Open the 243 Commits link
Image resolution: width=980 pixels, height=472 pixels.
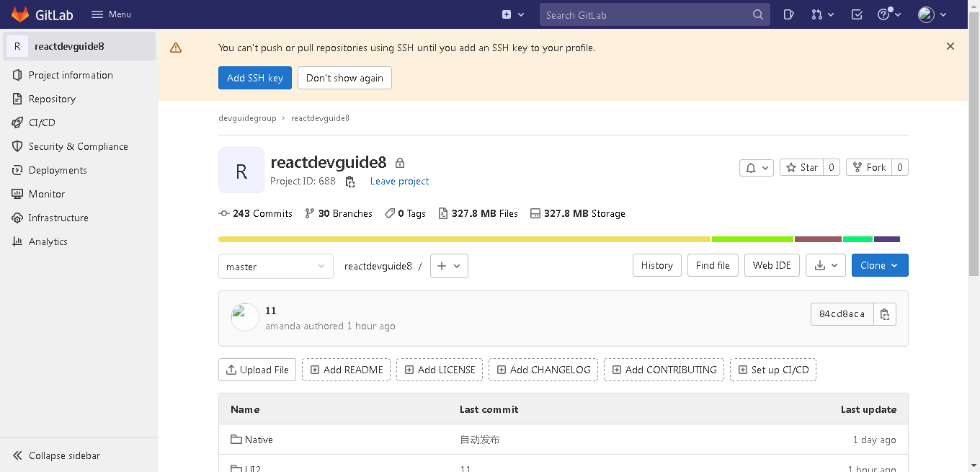pos(256,213)
